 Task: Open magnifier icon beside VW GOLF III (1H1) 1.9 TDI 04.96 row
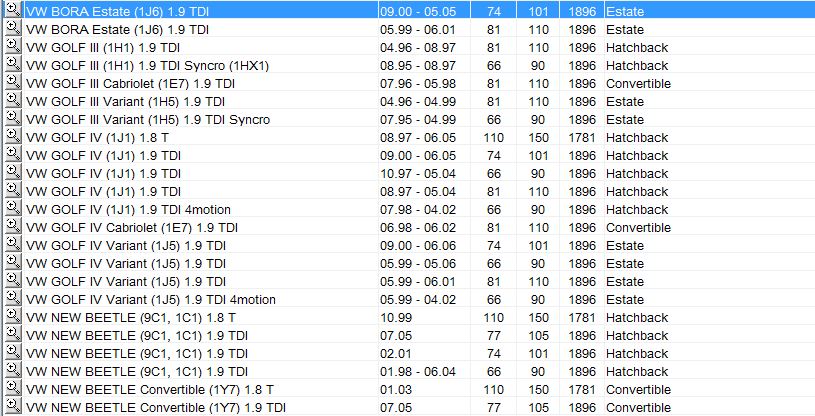(x=13, y=46)
